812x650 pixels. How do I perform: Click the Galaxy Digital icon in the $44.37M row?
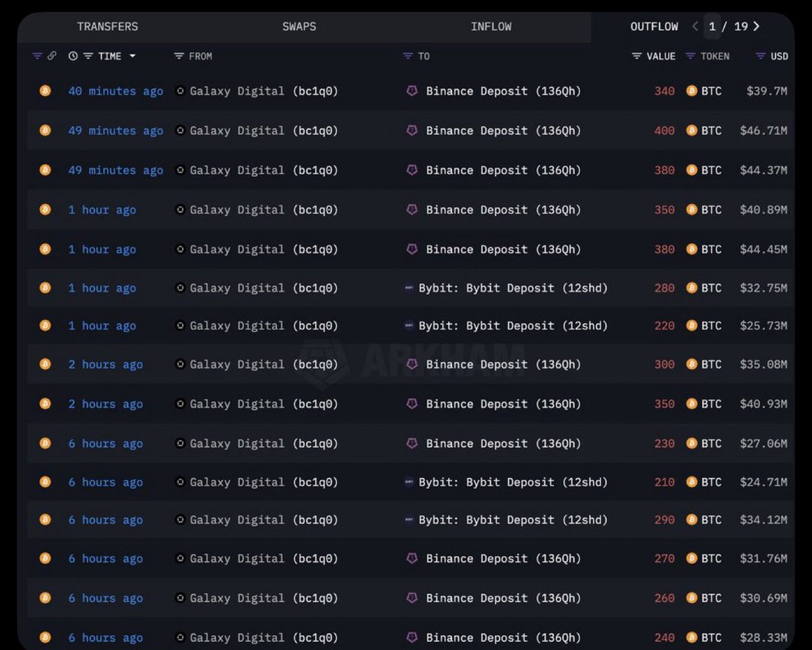click(x=180, y=170)
